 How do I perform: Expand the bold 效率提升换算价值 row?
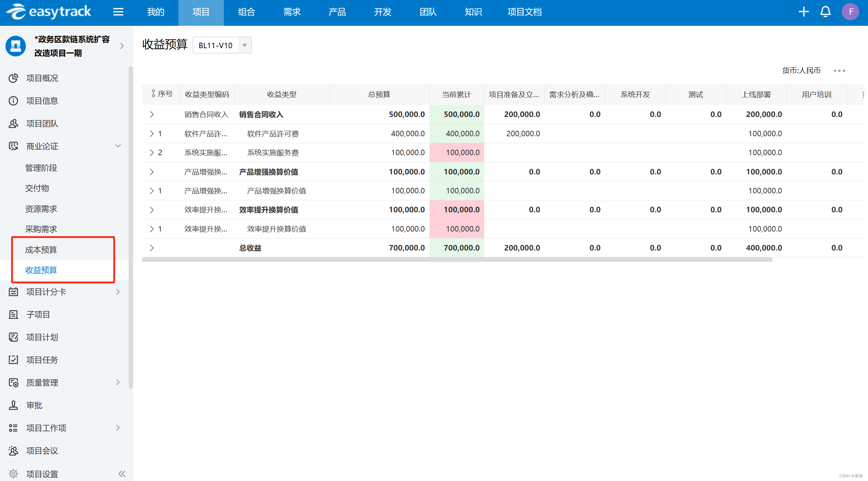pos(152,210)
